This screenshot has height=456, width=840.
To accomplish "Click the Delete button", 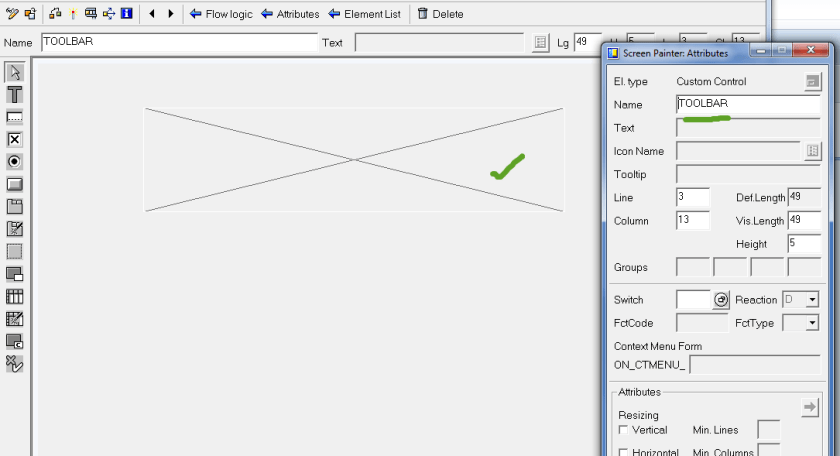I will pos(440,14).
